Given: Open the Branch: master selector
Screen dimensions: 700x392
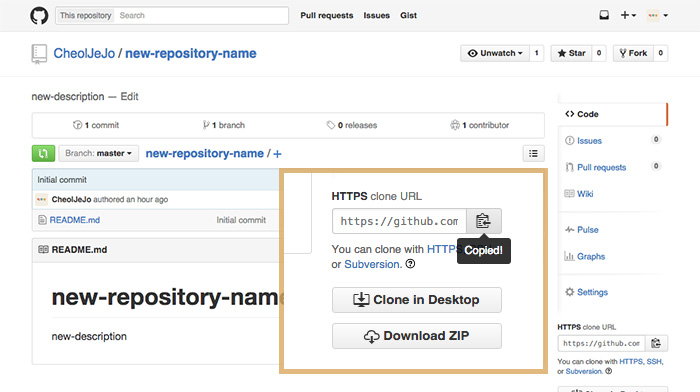Looking at the screenshot, I should pyautogui.click(x=99, y=154).
